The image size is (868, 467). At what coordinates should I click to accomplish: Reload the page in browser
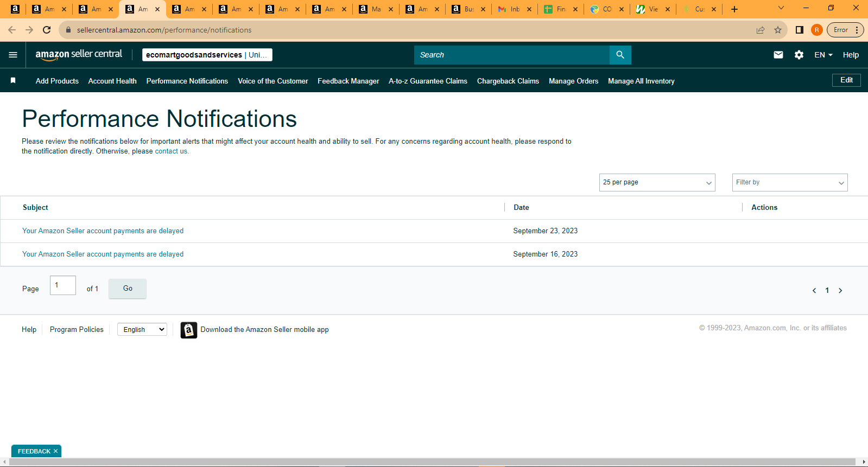click(47, 30)
